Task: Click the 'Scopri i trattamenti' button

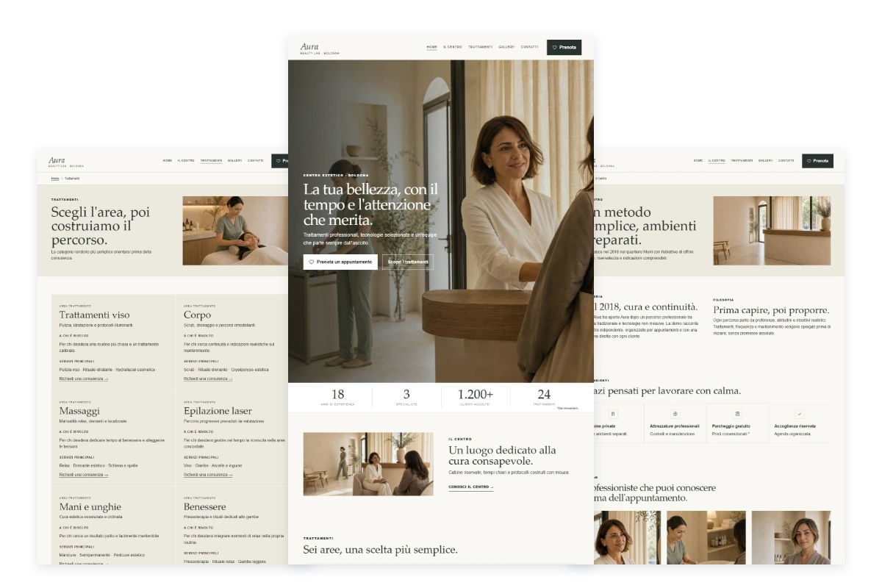Action: (408, 262)
